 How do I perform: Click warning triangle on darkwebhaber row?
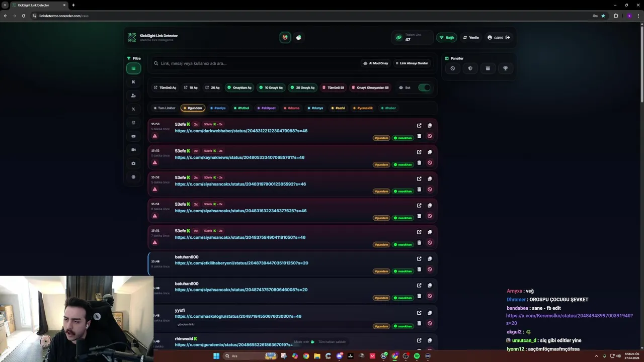point(155,136)
